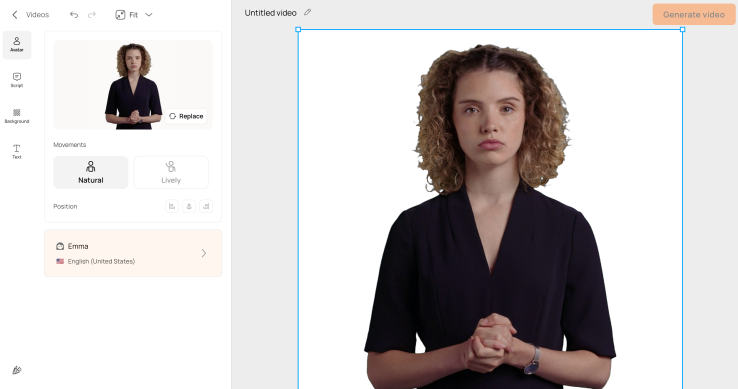Expand the Emma voice chevron

pos(204,253)
